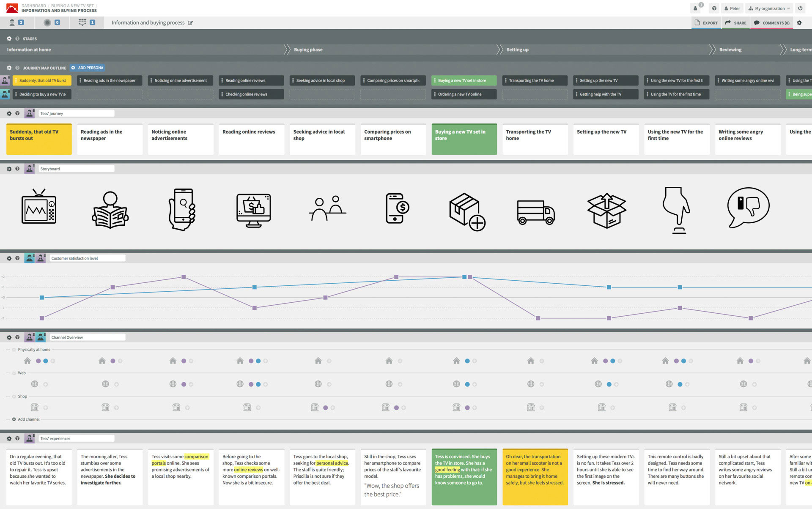The height and width of the screenshot is (509, 812).
Task: Click the home channel icon in first column
Action: 27,361
